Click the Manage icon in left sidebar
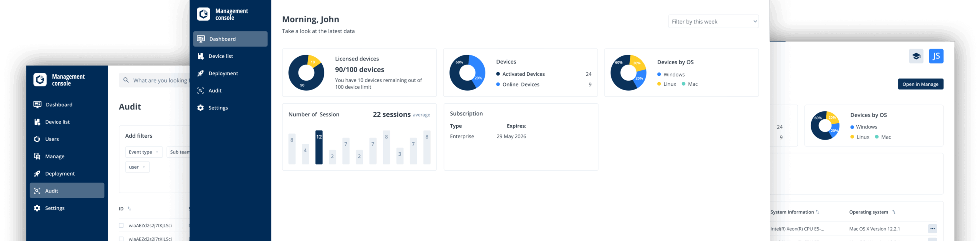980x241 pixels. [37, 156]
